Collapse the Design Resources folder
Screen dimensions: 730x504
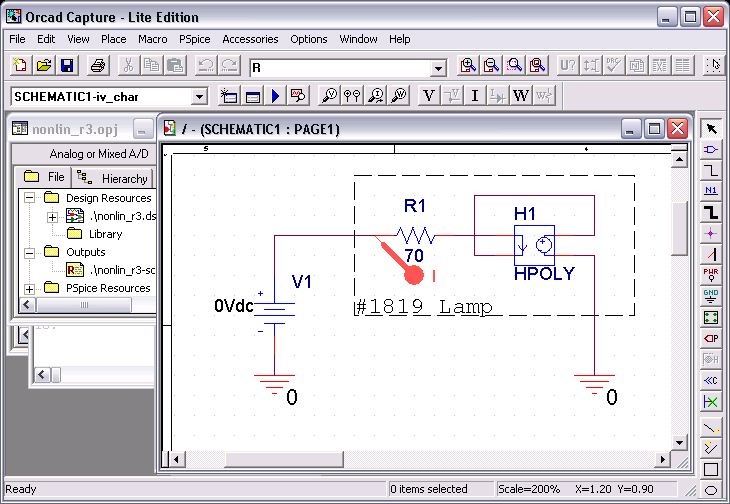pyautogui.click(x=29, y=198)
